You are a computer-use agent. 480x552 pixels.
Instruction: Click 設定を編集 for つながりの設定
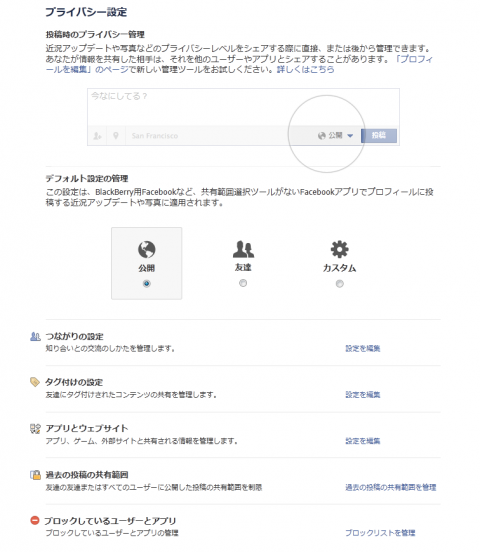pos(362,348)
